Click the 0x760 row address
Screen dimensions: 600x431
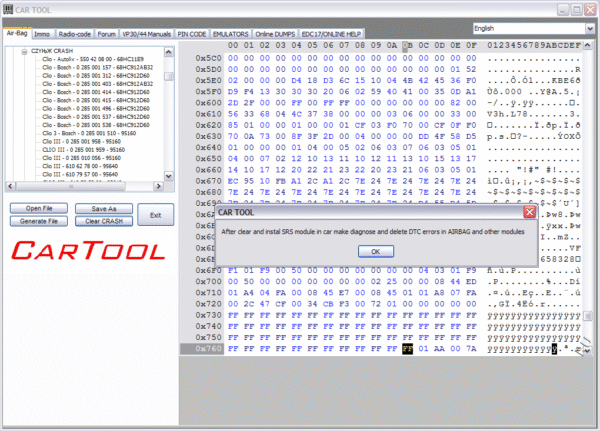(208, 349)
